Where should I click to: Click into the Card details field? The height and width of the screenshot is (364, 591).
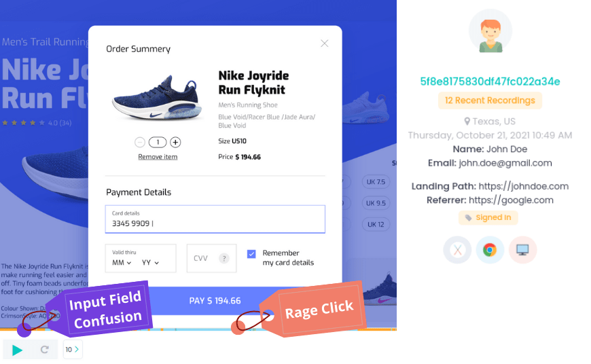pos(215,219)
